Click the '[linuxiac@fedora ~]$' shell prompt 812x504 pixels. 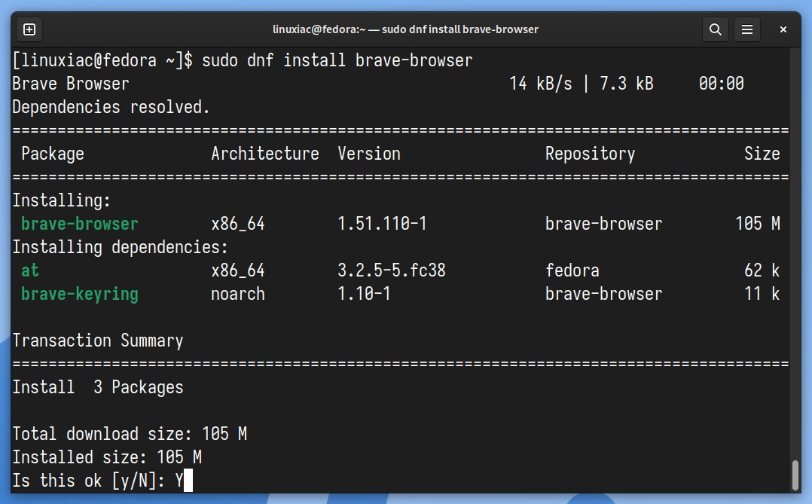[x=102, y=60]
